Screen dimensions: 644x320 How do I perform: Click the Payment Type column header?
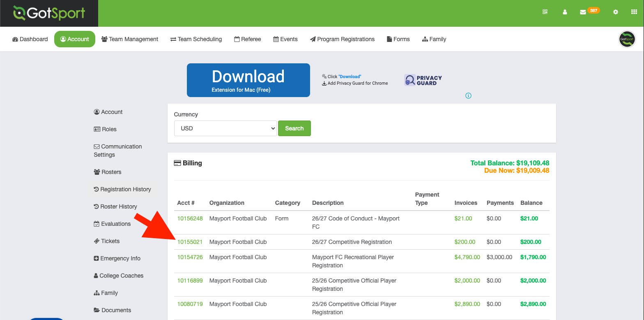click(x=427, y=199)
